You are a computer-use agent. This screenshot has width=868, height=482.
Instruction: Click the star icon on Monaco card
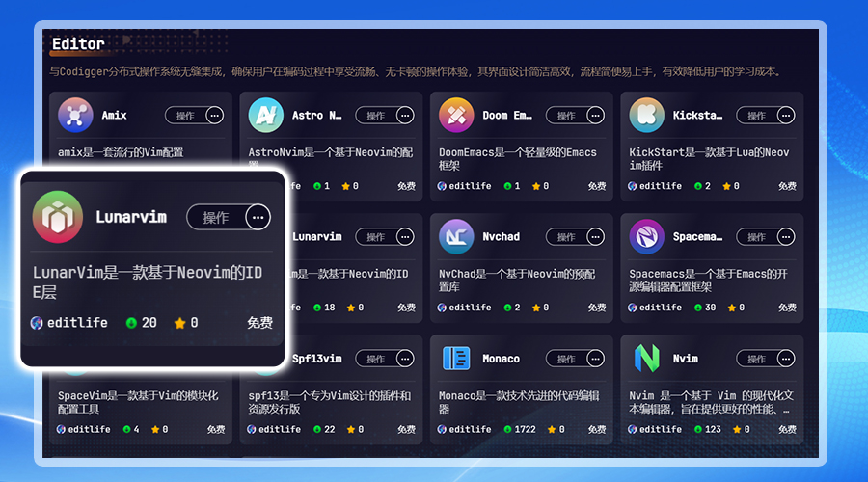(552, 429)
